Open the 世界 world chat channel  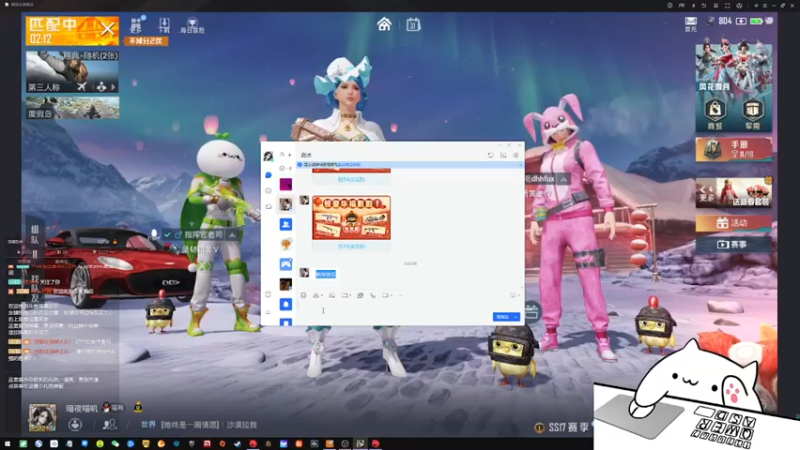click(148, 424)
